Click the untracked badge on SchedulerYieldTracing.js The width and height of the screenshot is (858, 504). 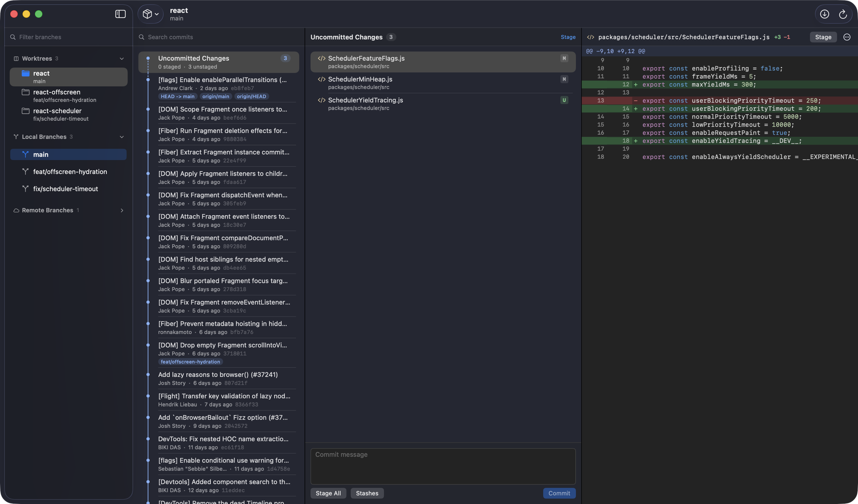(564, 100)
